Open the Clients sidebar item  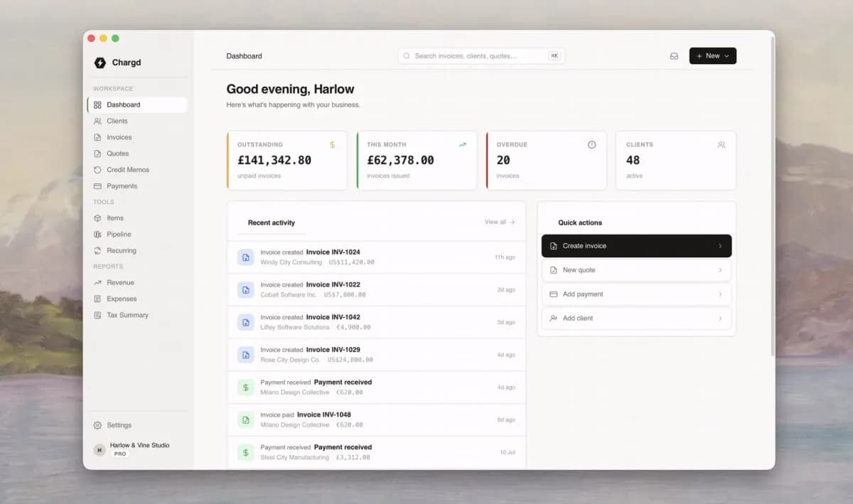pyautogui.click(x=137, y=121)
